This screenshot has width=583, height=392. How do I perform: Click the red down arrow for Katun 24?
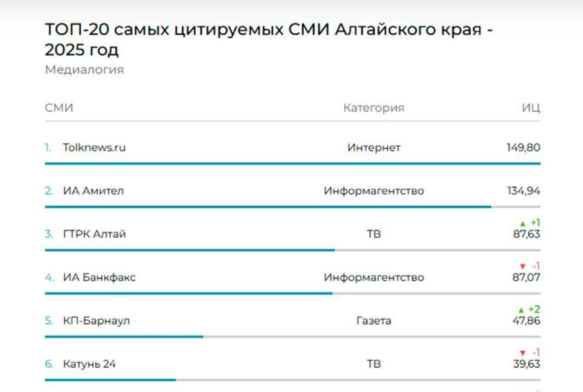coord(522,353)
